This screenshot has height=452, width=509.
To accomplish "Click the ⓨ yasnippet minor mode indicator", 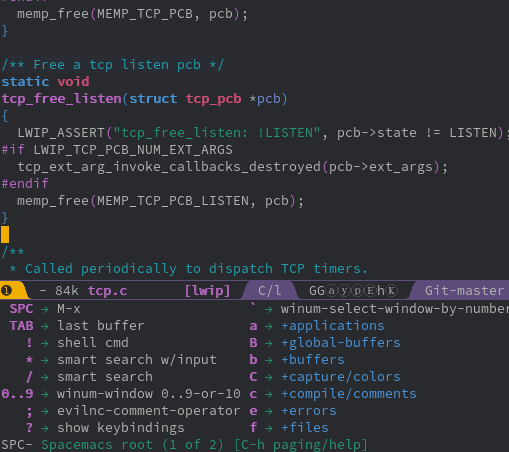I will (x=344, y=291).
